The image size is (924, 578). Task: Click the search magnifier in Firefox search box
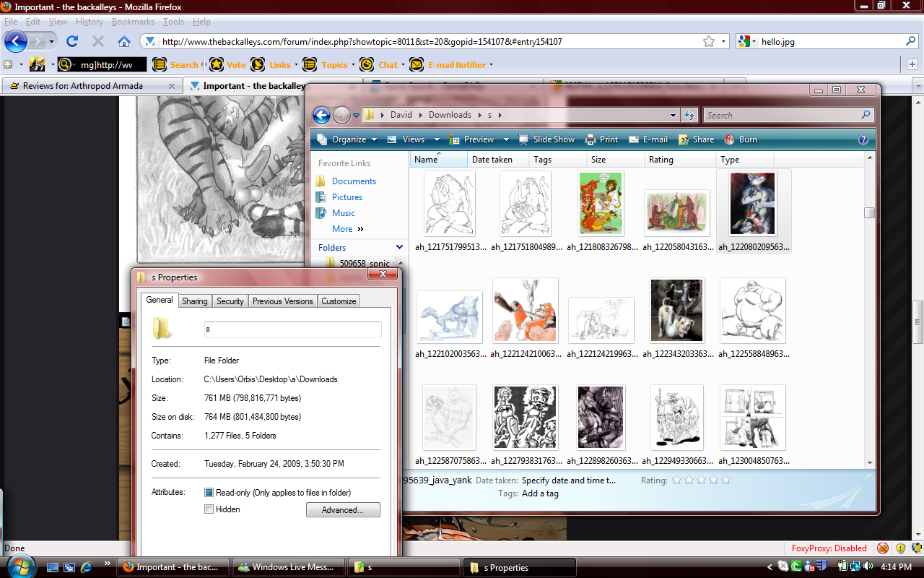(911, 42)
